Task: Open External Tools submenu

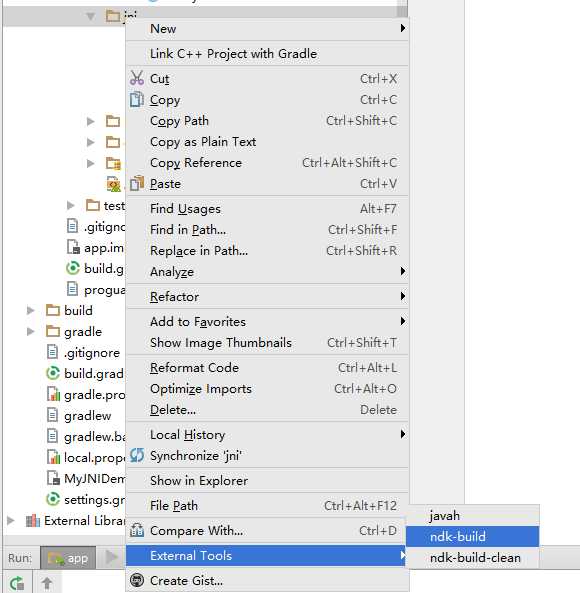Action: click(267, 556)
